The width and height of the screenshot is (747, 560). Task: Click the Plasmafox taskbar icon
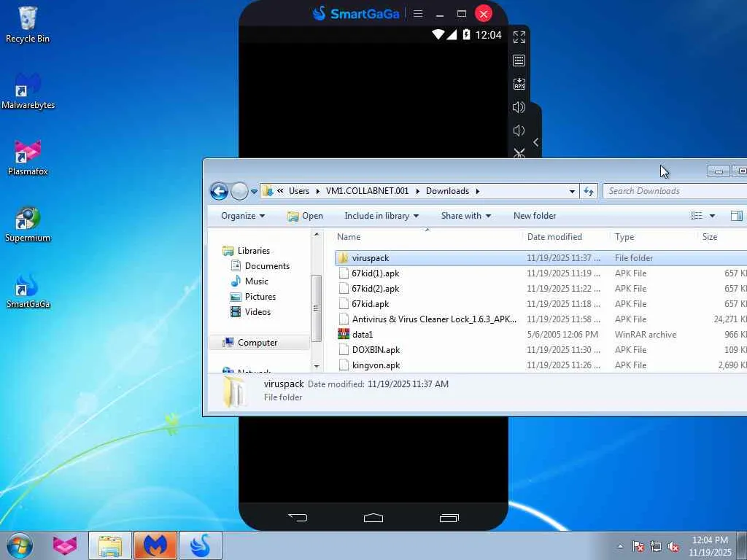coord(65,545)
